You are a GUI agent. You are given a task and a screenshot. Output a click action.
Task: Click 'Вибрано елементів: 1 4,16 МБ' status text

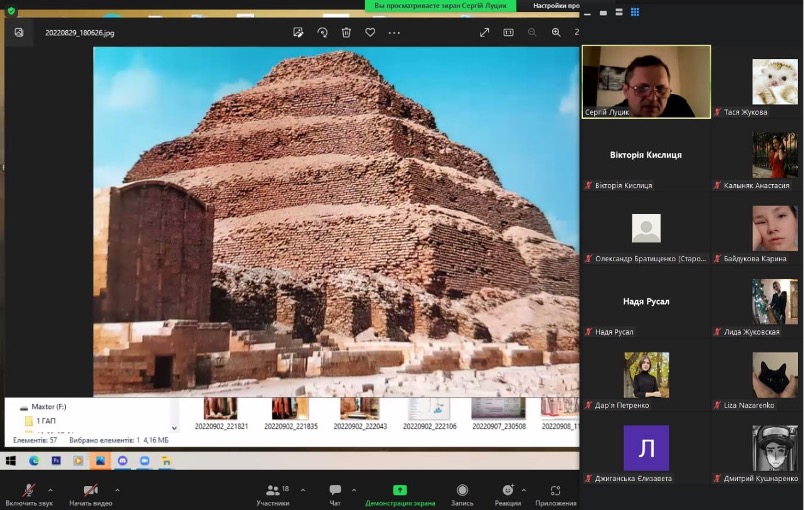pyautogui.click(x=119, y=440)
